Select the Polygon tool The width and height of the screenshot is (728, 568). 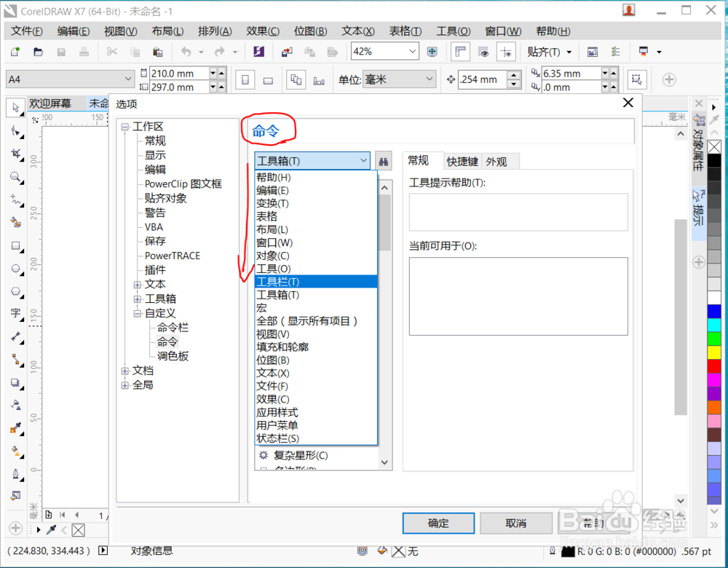pyautogui.click(x=16, y=291)
